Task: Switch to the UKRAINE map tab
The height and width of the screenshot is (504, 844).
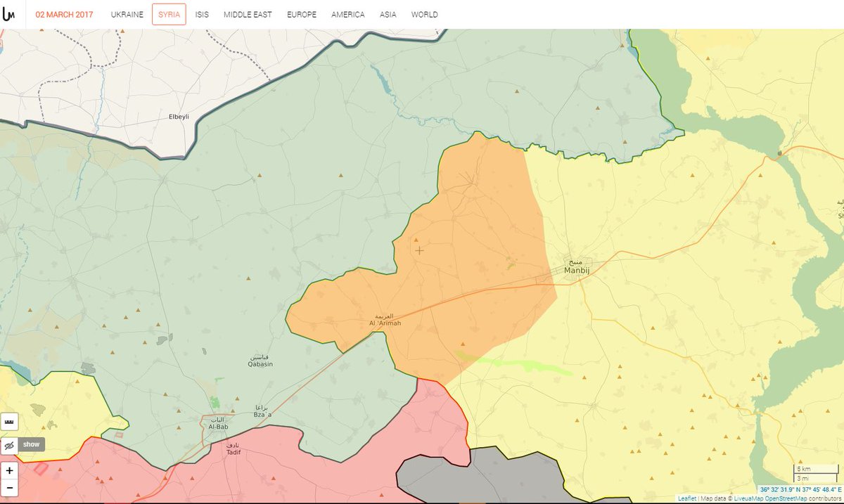Action: (127, 14)
